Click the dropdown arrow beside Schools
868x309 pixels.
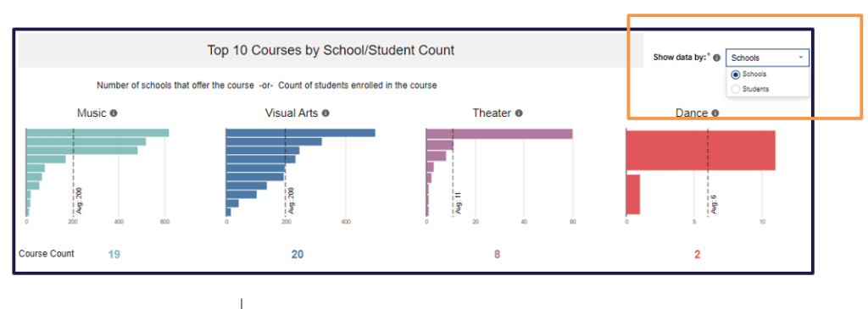tap(800, 58)
